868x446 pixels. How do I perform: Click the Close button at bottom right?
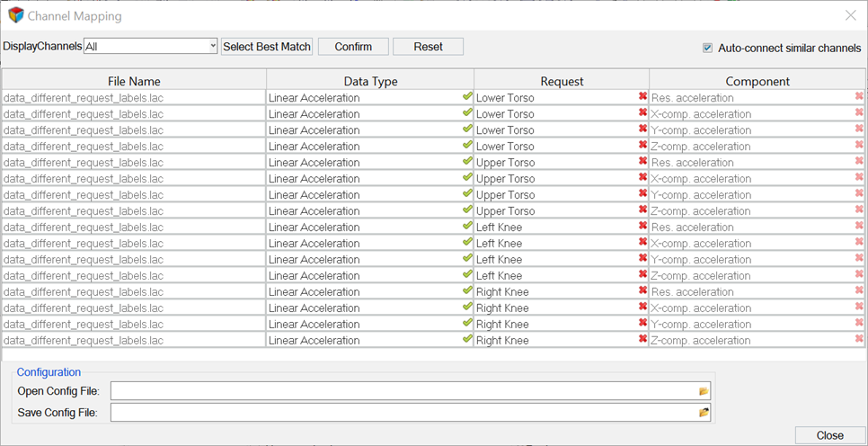tap(829, 435)
